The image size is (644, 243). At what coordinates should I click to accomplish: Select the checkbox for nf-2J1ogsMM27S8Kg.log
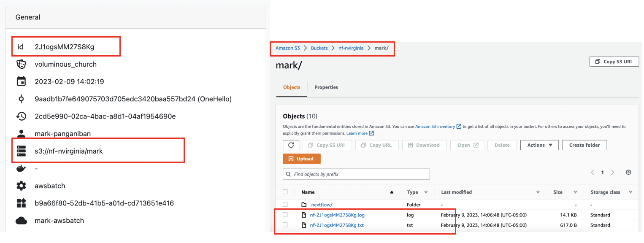[x=285, y=215]
